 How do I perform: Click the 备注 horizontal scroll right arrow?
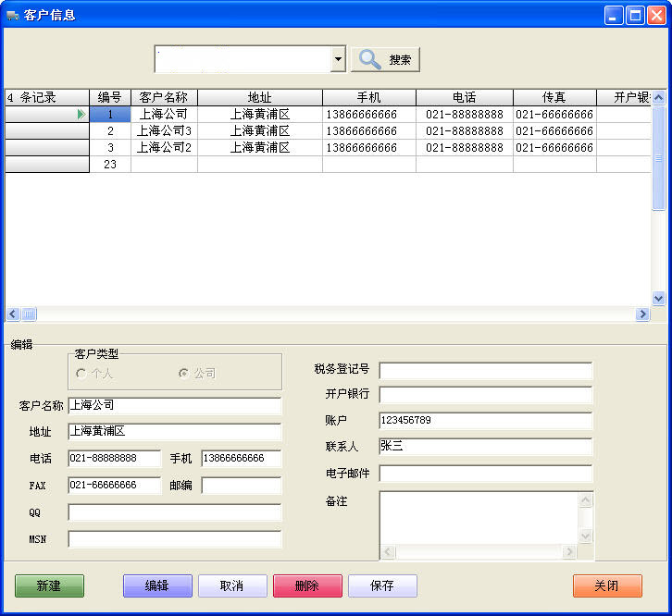pyautogui.click(x=569, y=552)
